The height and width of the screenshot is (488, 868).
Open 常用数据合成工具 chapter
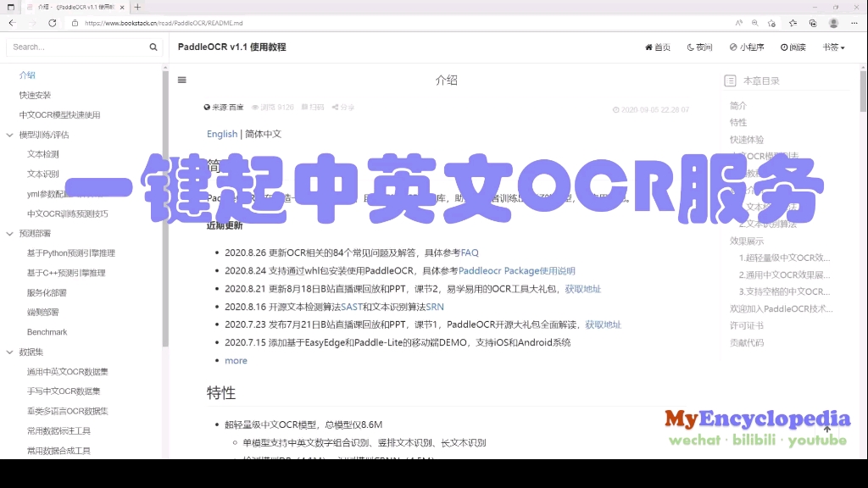[58, 451]
